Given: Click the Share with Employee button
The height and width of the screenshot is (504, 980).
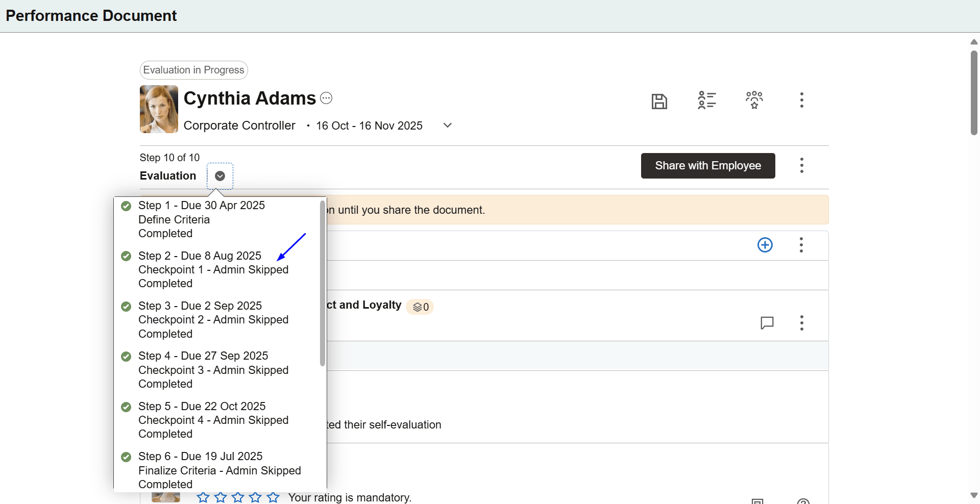Looking at the screenshot, I should (708, 165).
